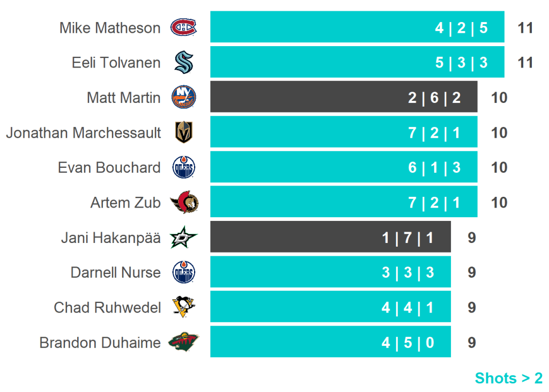Select the Chad Ruhwedel player name
This screenshot has height=392, width=549.
tap(107, 307)
